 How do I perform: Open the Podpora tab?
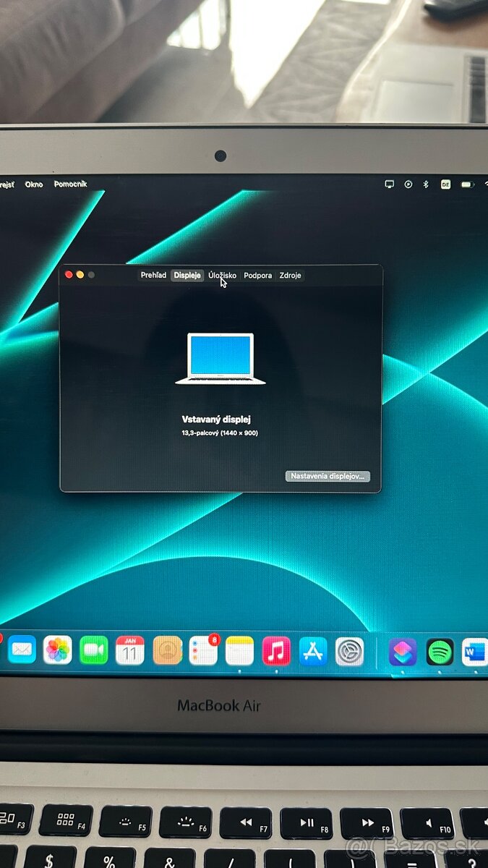point(258,275)
